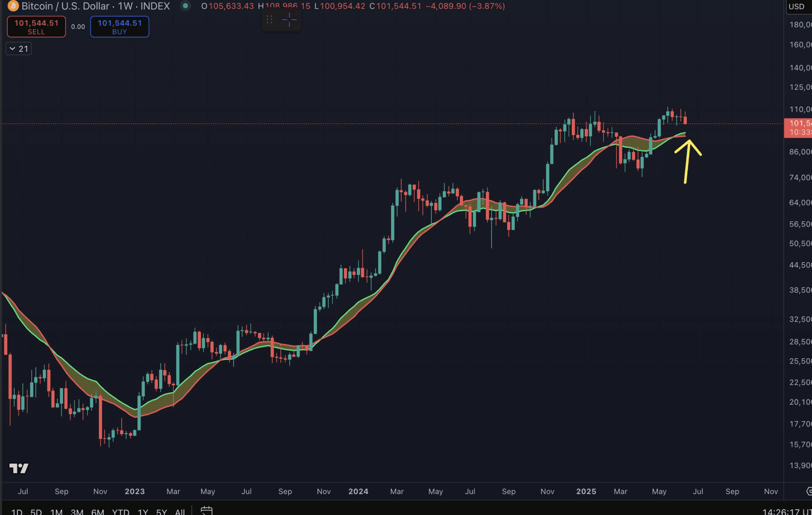This screenshot has width=812, height=515.
Task: Select the 5Y time range
Action: [162, 512]
